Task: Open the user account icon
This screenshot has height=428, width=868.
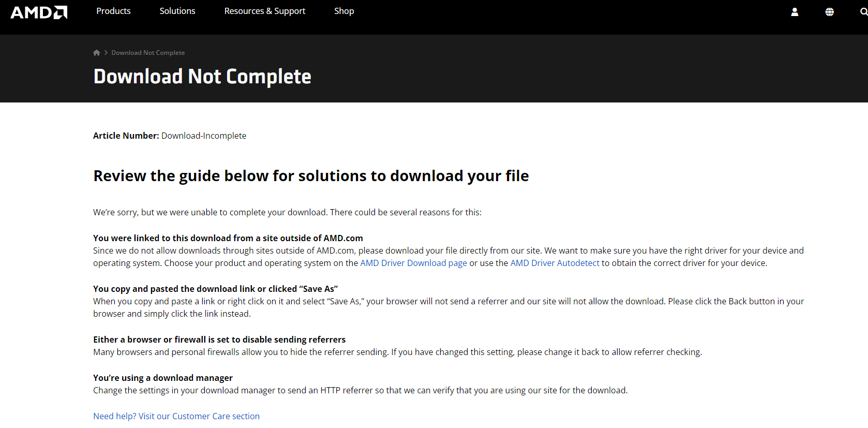Action: pyautogui.click(x=795, y=12)
